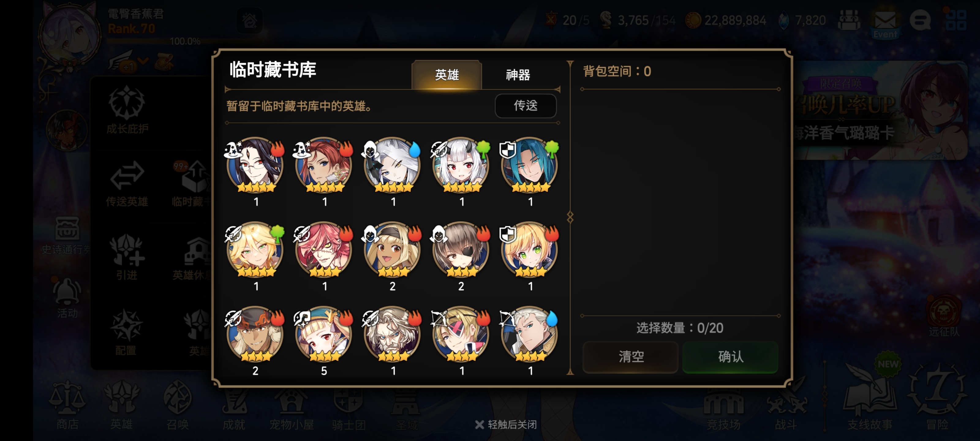Open the mail Event icon
This screenshot has width=980, height=441.
point(885,24)
